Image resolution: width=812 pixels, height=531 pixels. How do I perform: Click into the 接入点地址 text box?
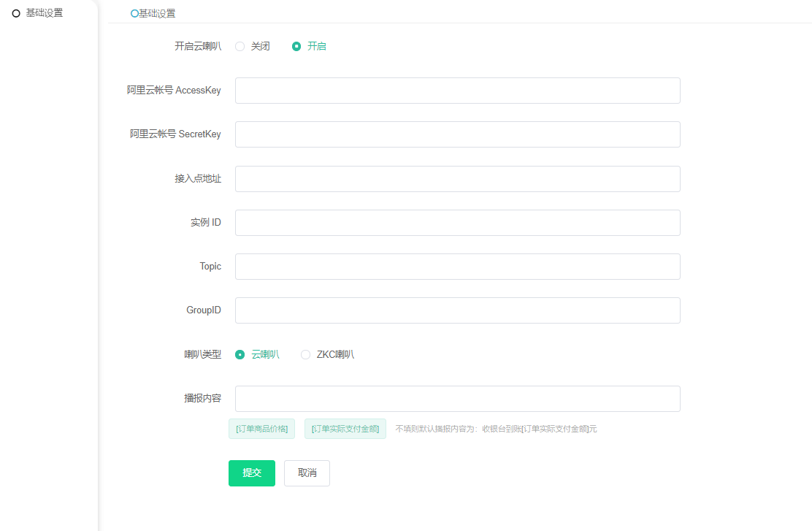click(x=457, y=179)
